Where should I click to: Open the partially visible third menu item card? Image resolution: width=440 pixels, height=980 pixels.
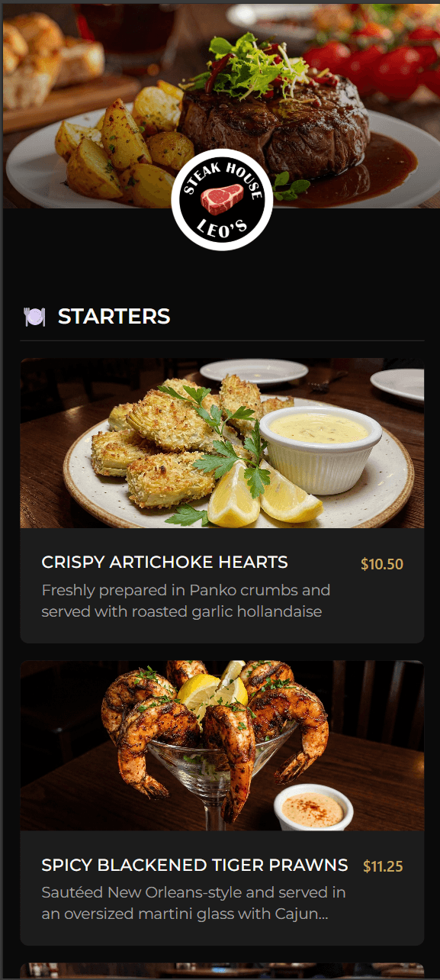click(222, 971)
